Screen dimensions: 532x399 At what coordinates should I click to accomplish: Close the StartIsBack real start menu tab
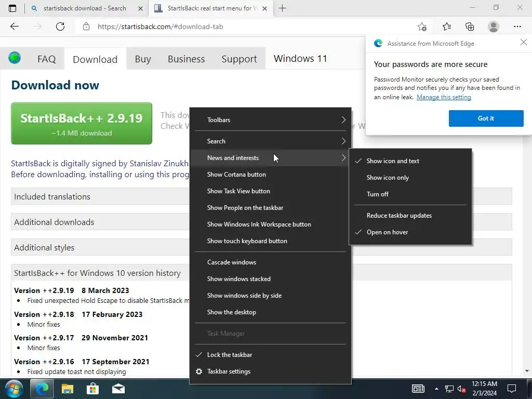(264, 8)
